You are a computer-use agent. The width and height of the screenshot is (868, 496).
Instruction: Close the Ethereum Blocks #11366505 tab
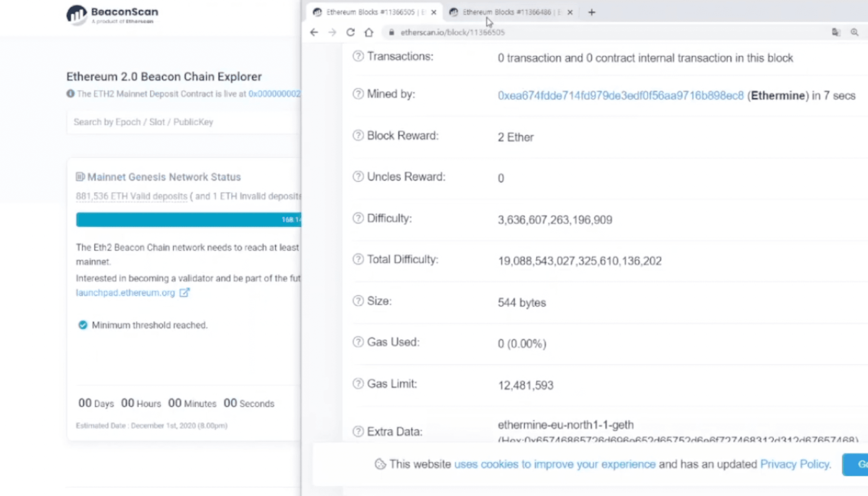pos(434,12)
